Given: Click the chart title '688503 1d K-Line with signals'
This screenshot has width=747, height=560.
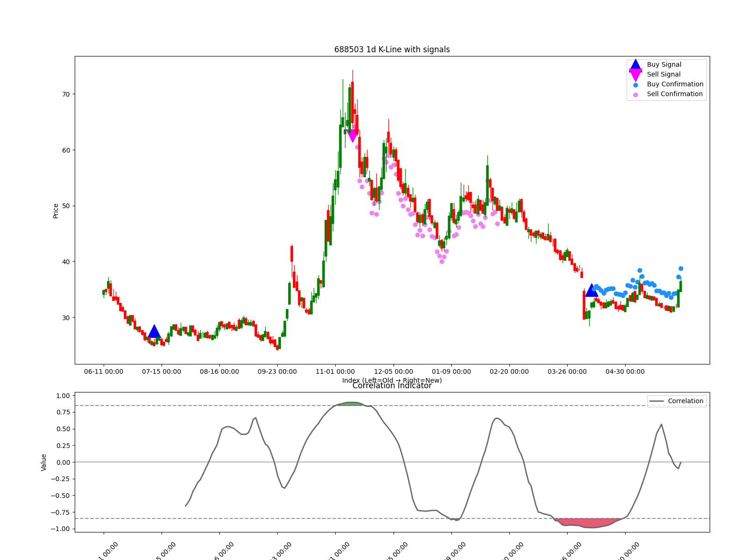Looking at the screenshot, I should point(392,49).
